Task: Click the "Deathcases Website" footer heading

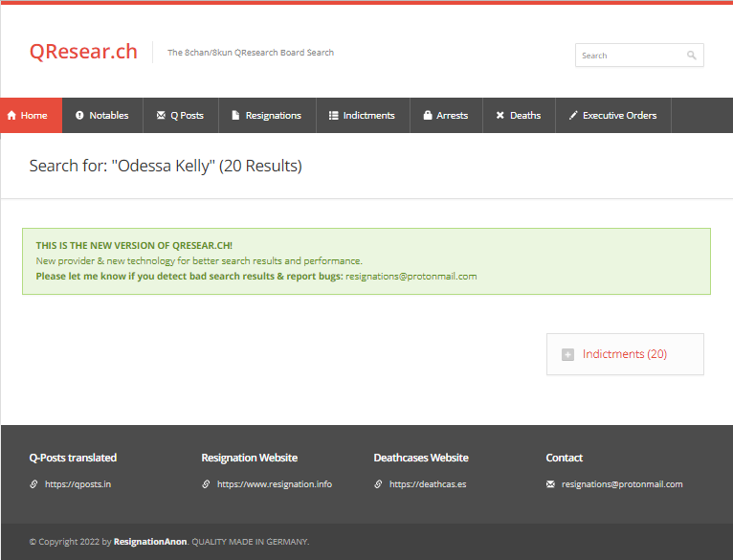Action: point(421,458)
